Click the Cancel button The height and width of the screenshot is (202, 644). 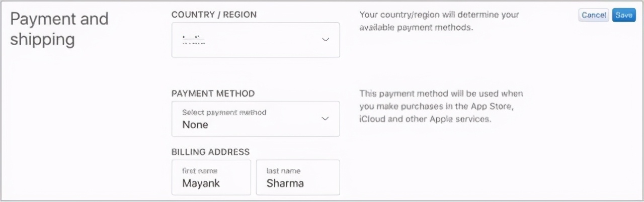[594, 15]
